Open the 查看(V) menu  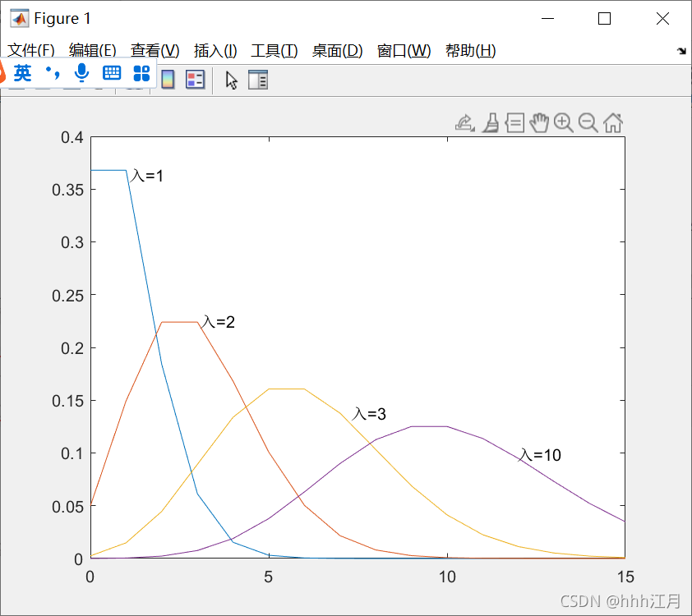155,51
